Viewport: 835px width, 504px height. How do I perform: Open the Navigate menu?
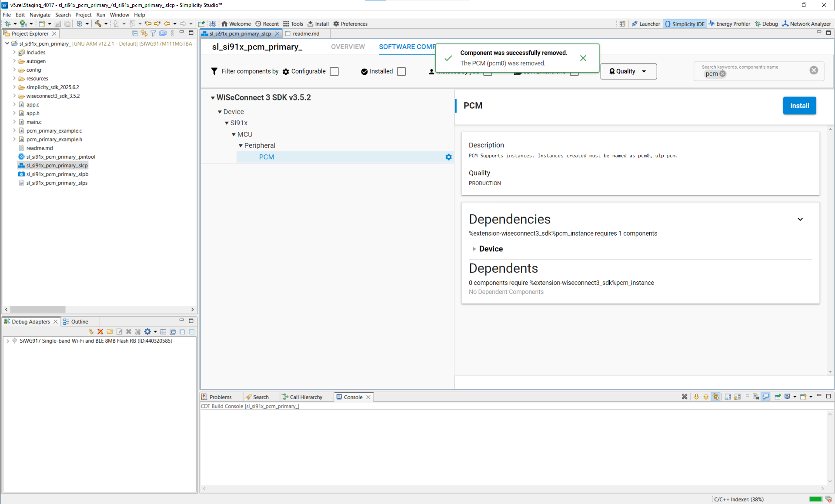point(40,14)
